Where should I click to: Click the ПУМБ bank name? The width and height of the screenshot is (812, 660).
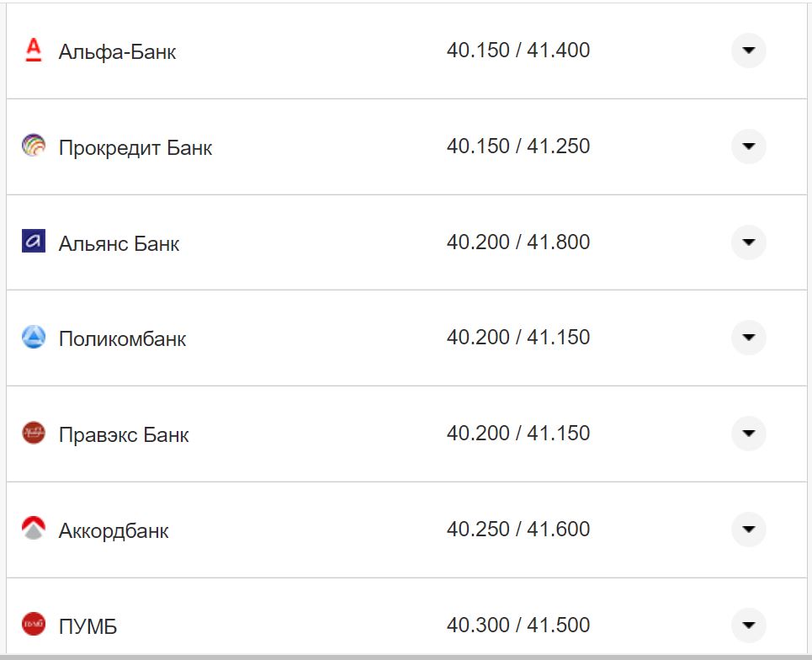88,627
